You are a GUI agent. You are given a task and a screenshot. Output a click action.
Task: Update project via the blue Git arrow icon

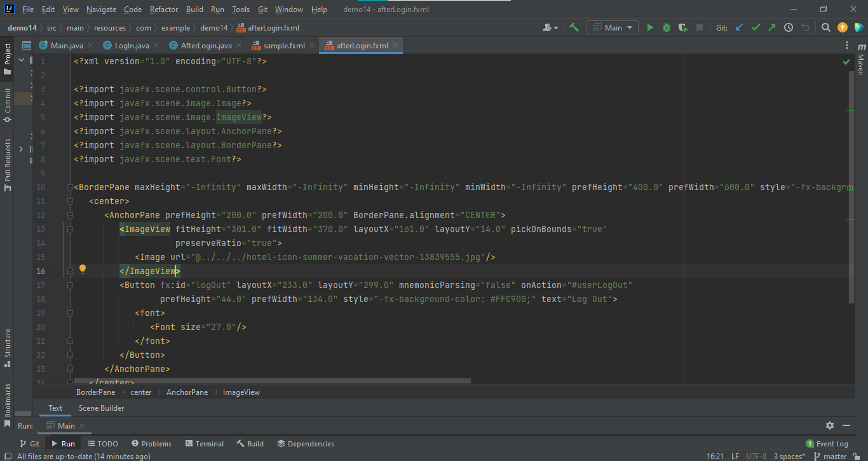point(739,27)
